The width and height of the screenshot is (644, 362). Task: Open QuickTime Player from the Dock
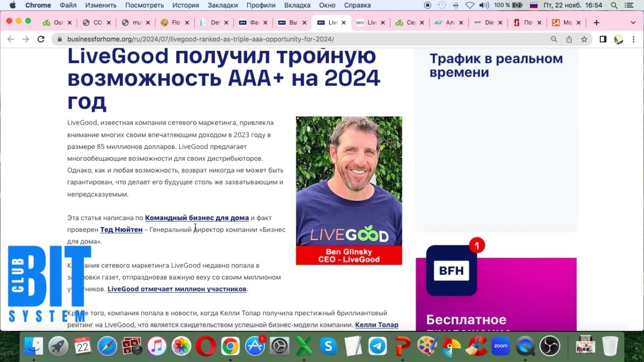click(525, 346)
